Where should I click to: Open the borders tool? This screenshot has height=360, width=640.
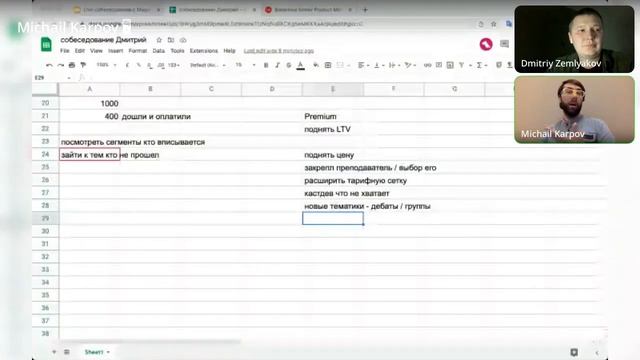coord(328,65)
